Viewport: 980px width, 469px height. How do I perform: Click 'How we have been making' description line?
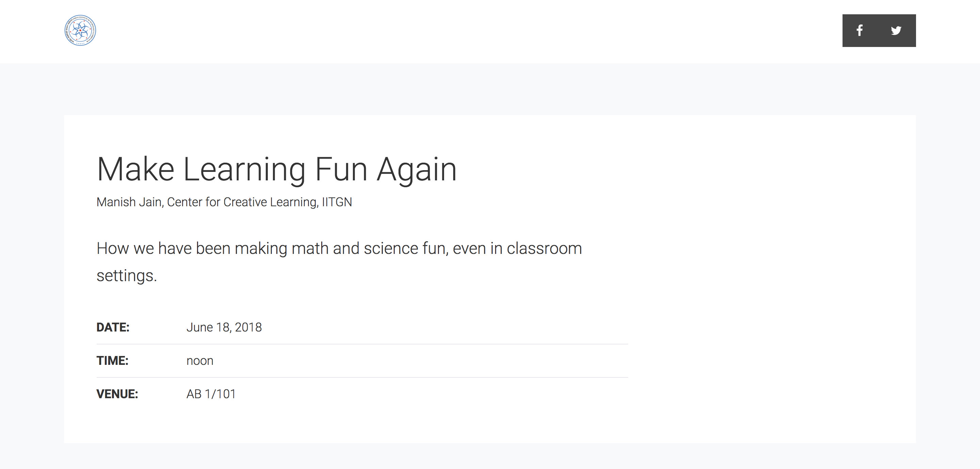[339, 248]
